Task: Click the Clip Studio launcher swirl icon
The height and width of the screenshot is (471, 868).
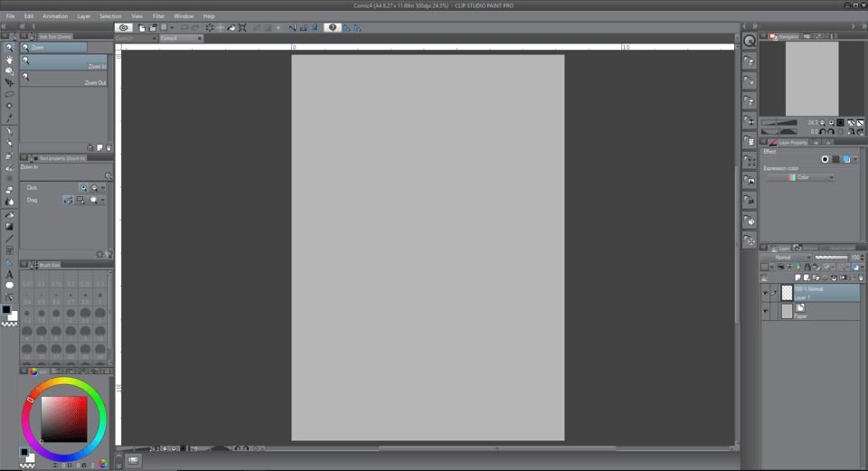Action: [x=125, y=28]
